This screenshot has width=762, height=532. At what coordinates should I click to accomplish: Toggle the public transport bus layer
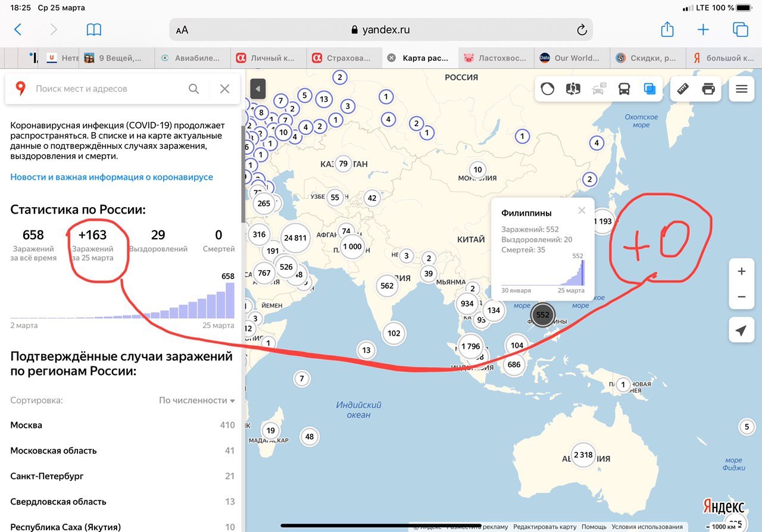[624, 89]
